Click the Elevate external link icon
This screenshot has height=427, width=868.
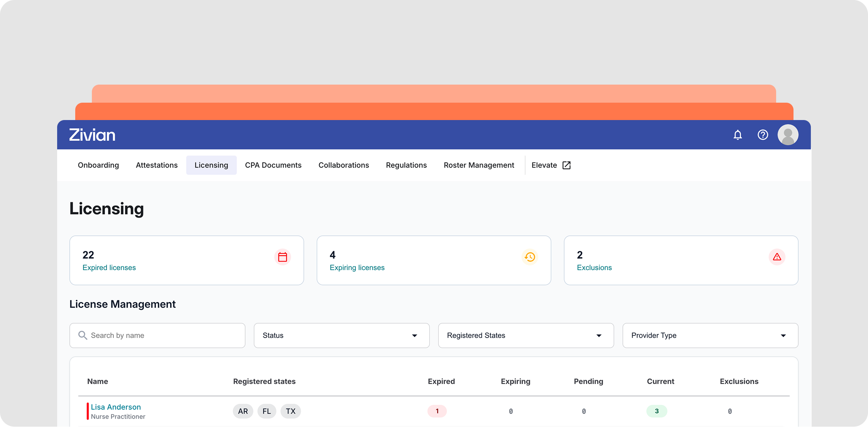pos(566,165)
